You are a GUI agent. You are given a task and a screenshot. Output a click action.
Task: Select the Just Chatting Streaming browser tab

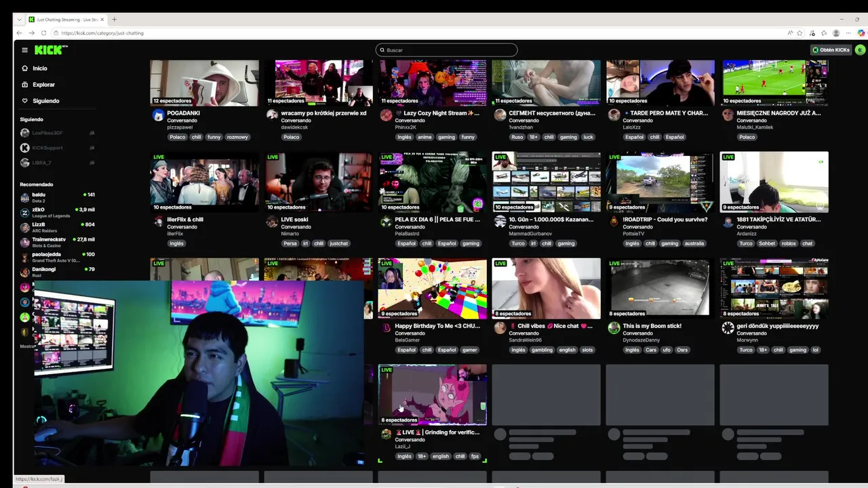66,20
